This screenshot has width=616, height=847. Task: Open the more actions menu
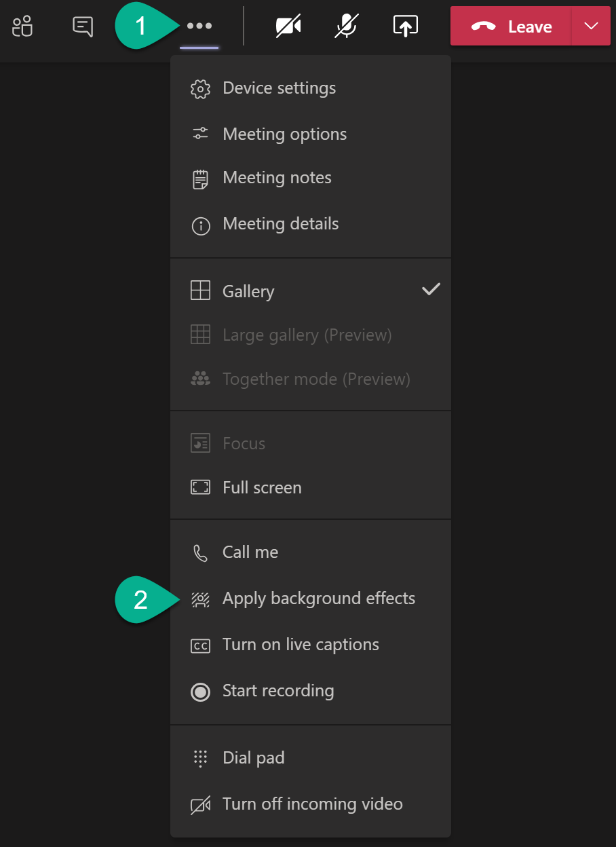pyautogui.click(x=199, y=25)
